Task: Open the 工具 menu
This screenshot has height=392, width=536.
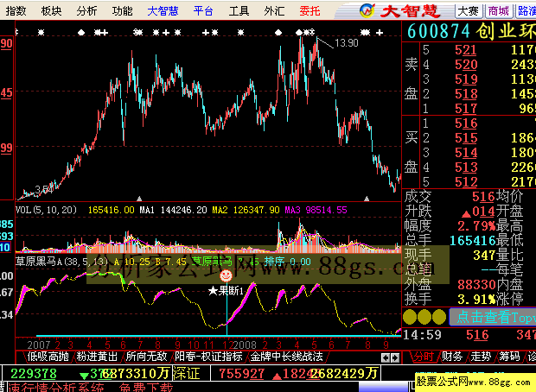Action: [x=239, y=11]
